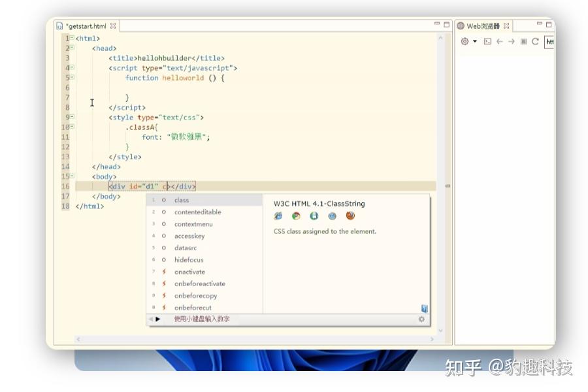
Task: Refresh the Web browser panel
Action: pyautogui.click(x=535, y=42)
